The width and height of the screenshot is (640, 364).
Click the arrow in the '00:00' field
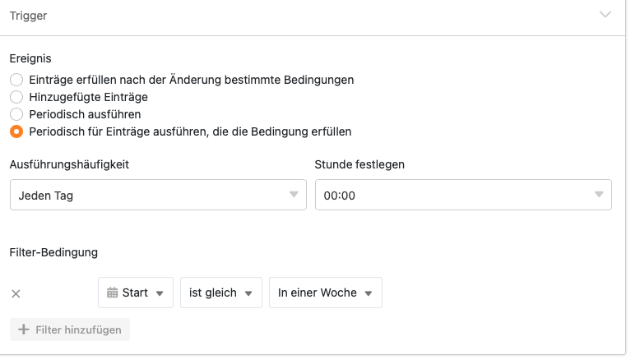pos(598,195)
